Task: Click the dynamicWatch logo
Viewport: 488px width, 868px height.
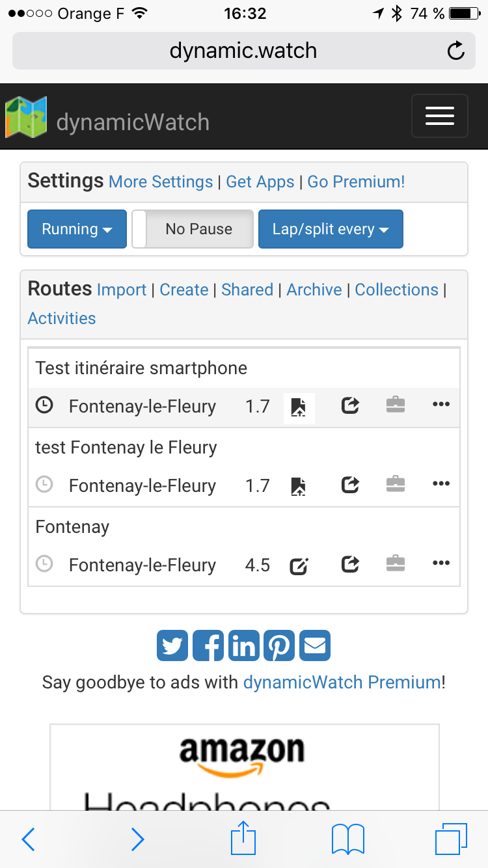Action: point(26,116)
